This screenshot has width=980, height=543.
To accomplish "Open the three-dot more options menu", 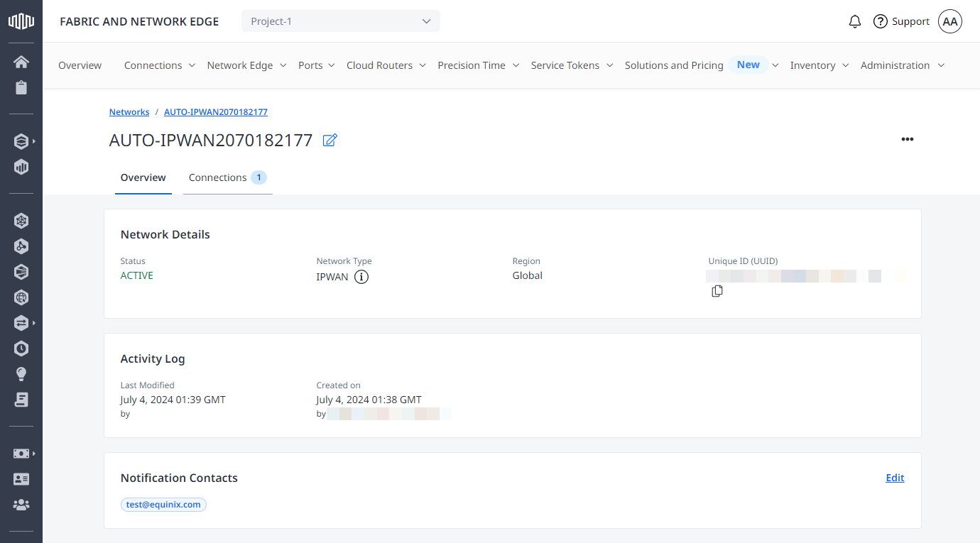I will tap(907, 139).
